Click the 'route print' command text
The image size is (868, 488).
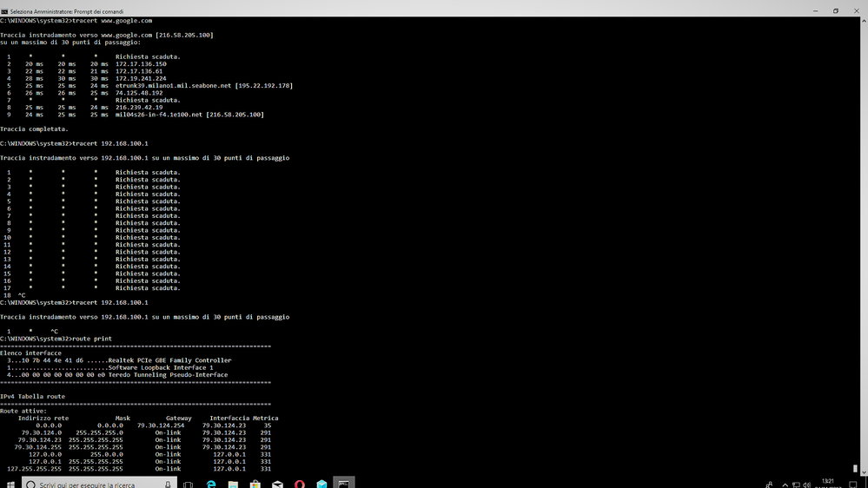92,339
